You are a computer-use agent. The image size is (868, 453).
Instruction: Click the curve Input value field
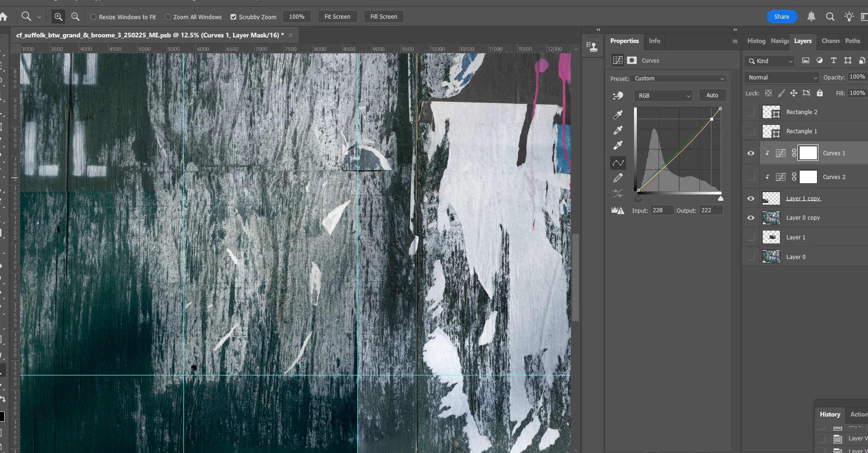click(x=662, y=210)
